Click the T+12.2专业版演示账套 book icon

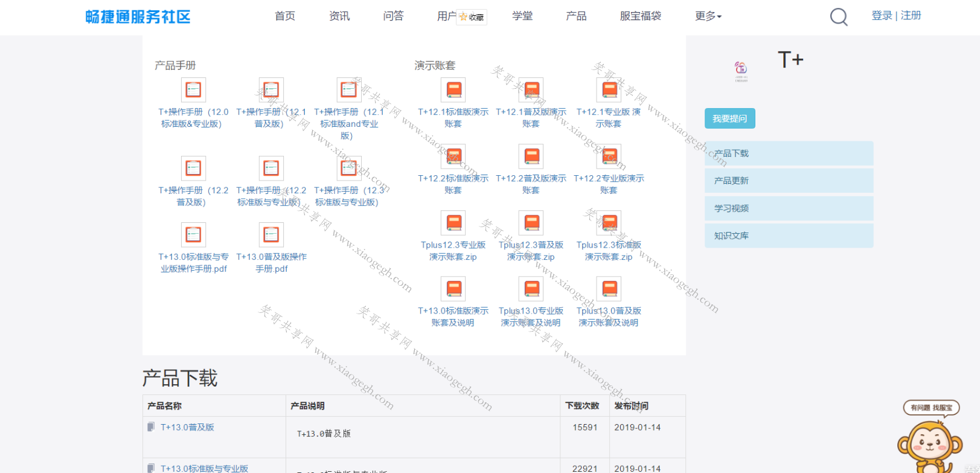[609, 156]
